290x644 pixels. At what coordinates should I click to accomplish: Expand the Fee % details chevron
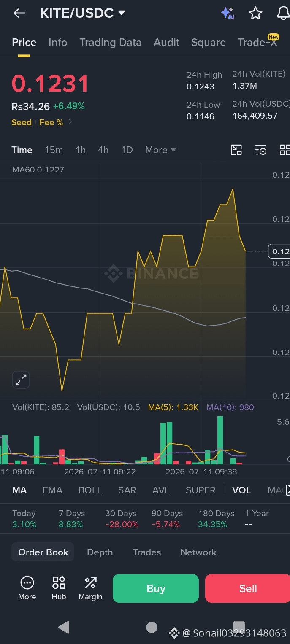tap(70, 122)
